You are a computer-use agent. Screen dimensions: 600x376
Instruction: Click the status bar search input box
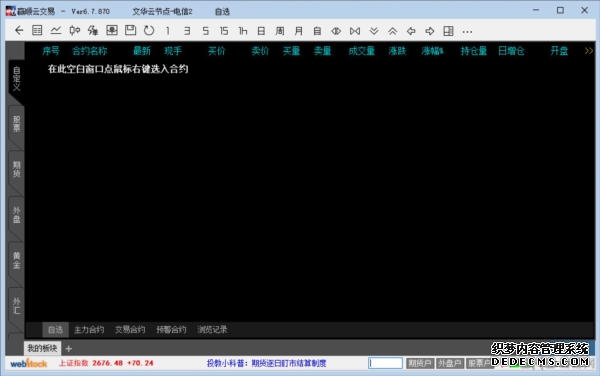tap(385, 363)
